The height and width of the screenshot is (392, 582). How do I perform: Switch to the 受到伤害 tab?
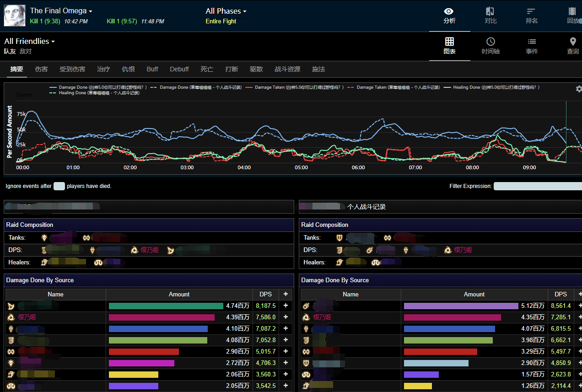tap(72, 69)
